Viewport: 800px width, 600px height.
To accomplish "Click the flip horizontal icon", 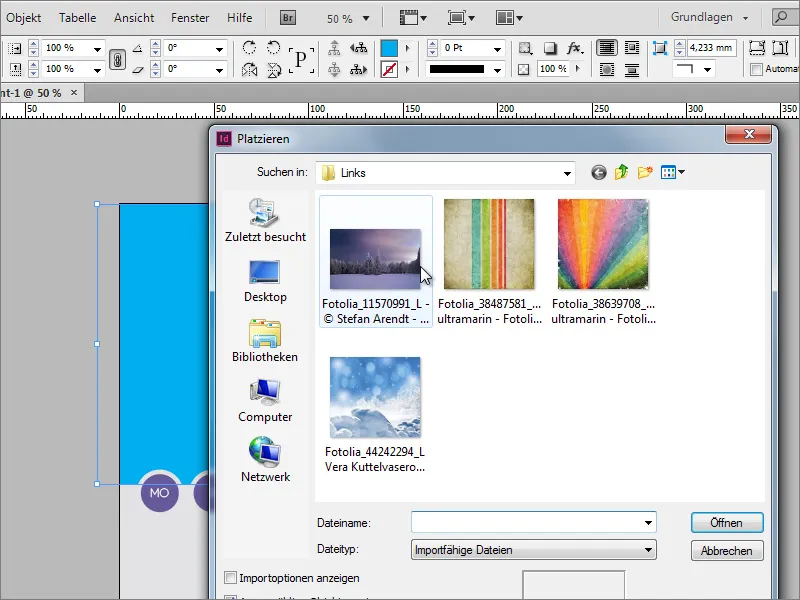I will click(249, 69).
